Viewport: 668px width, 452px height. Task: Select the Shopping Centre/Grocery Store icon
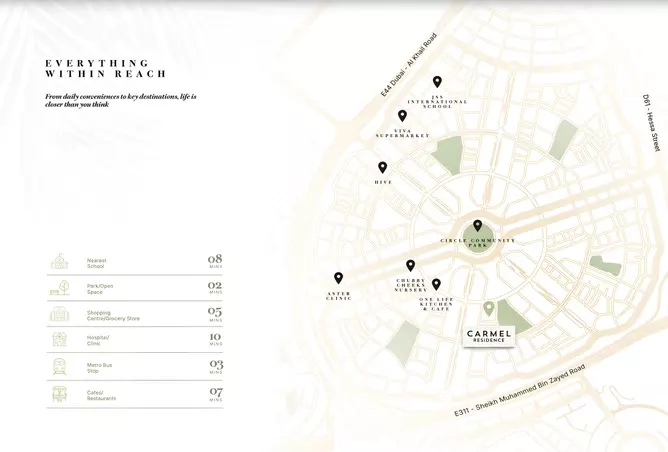pyautogui.click(x=60, y=314)
